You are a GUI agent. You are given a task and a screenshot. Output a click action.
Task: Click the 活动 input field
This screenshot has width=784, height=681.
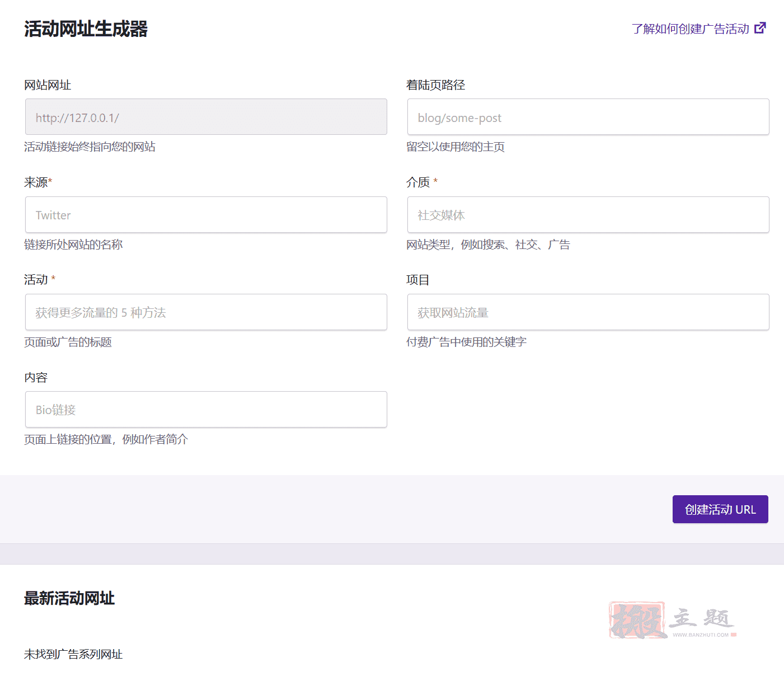[206, 312]
